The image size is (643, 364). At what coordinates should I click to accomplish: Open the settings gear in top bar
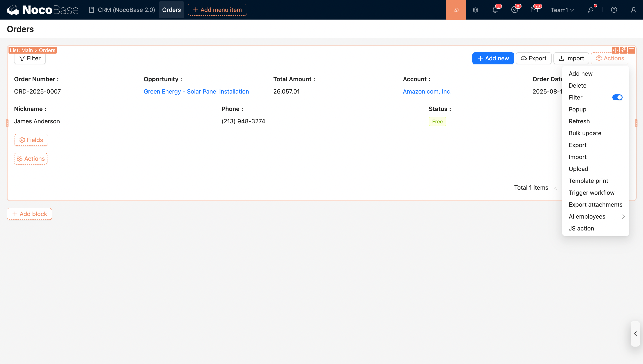[x=475, y=10]
